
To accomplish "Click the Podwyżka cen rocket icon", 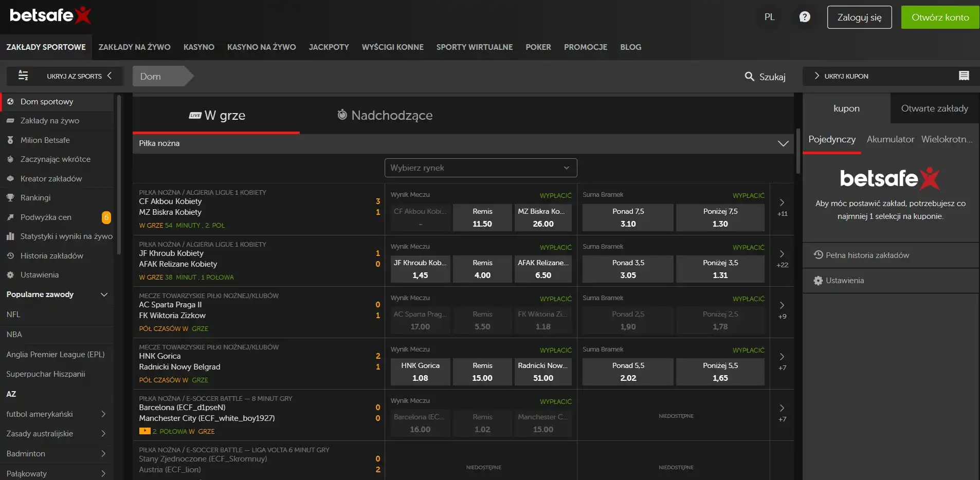I will click(10, 217).
